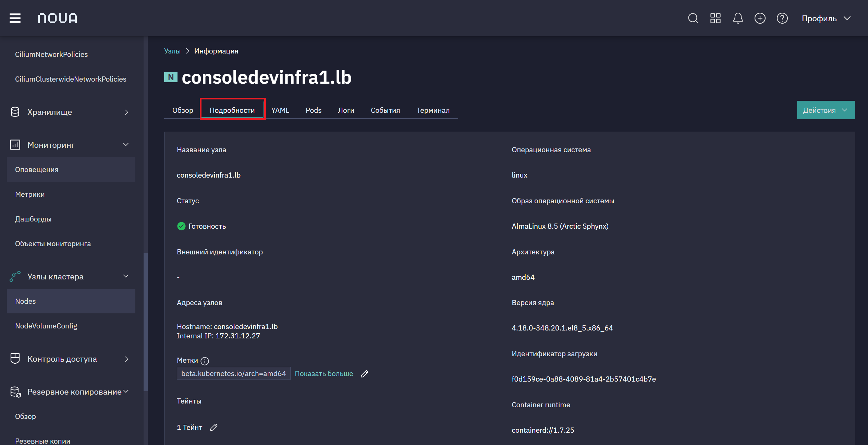Screen dimensions: 868x445
Task: Open Дашборды in sidebar
Action: pyautogui.click(x=71, y=219)
